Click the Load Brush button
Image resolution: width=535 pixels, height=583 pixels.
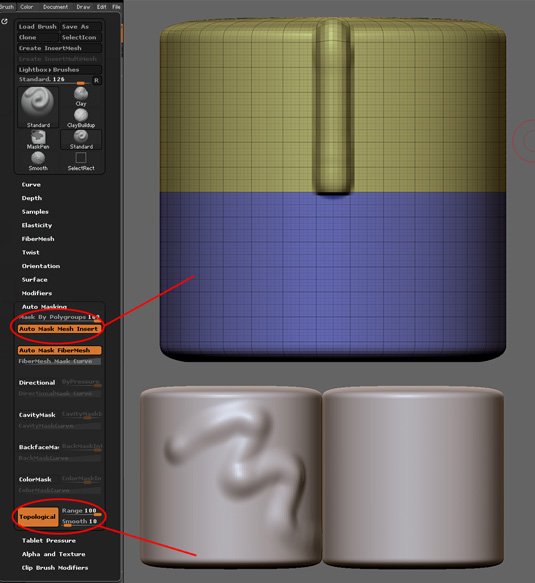click(38, 26)
